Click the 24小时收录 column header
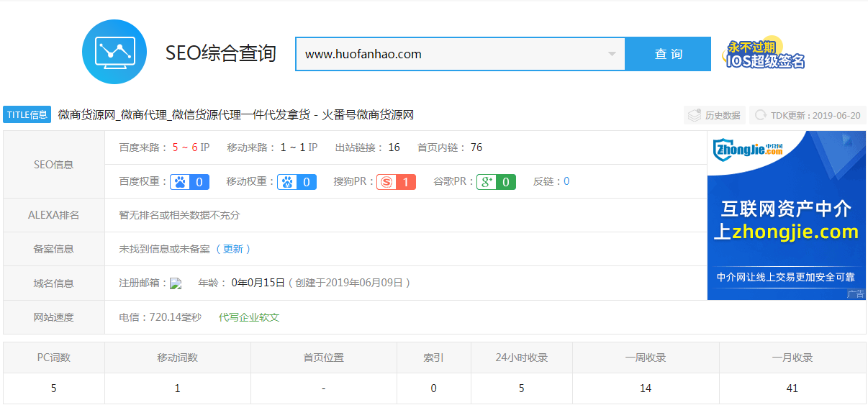Screen dimensions: 868x405 pos(522,358)
